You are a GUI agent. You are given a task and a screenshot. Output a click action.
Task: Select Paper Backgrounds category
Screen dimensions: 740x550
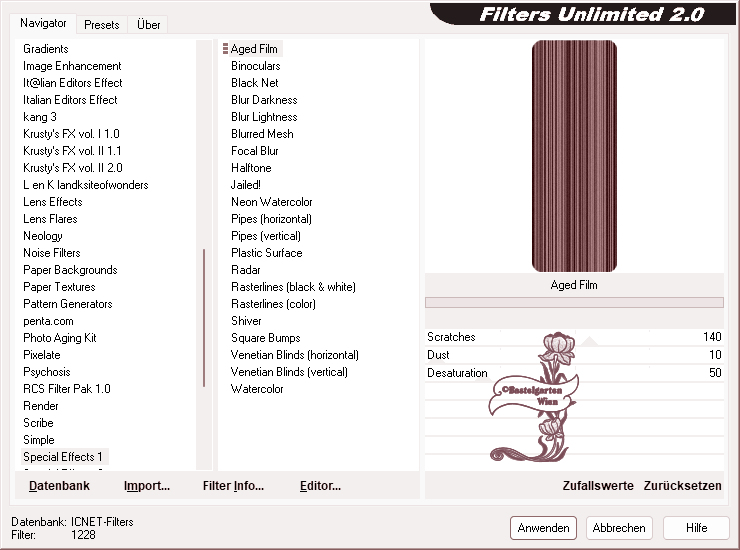[70, 270]
